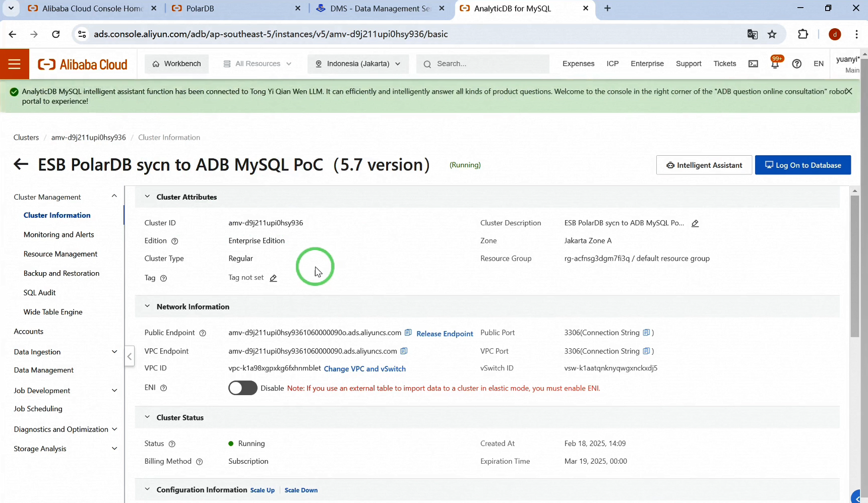Open a new browser tab
The width and height of the screenshot is (868, 503).
pyautogui.click(x=607, y=9)
